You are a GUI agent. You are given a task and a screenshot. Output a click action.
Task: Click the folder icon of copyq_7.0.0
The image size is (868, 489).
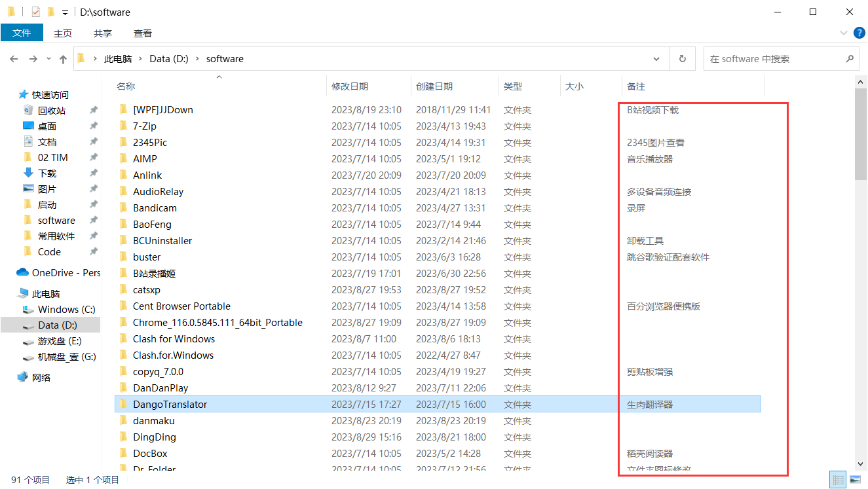(x=123, y=371)
